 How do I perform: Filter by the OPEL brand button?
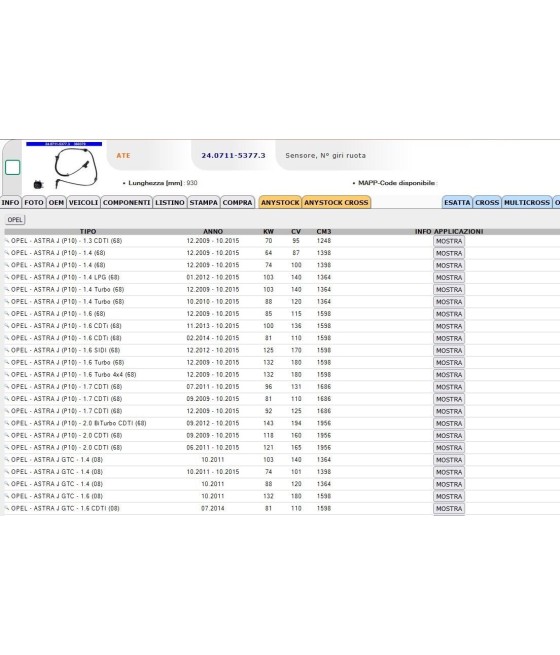tap(15, 220)
